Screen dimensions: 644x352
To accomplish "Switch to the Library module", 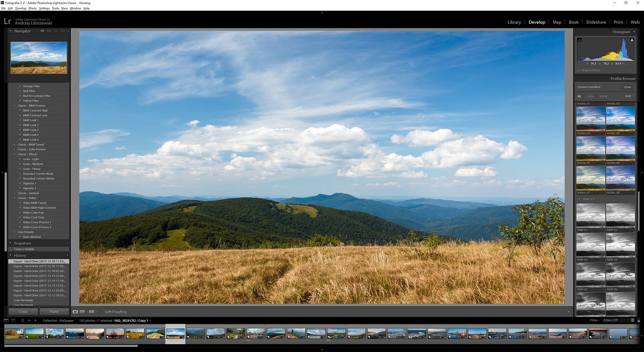I will point(514,22).
